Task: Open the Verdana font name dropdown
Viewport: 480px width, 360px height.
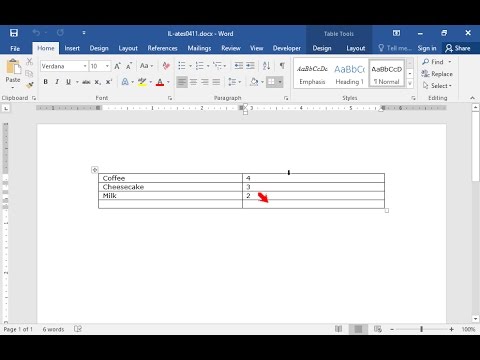Action: pyautogui.click(x=85, y=66)
